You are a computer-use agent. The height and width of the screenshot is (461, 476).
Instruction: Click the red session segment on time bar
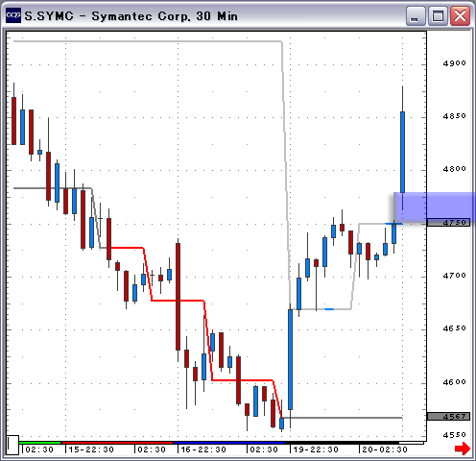pos(117,443)
